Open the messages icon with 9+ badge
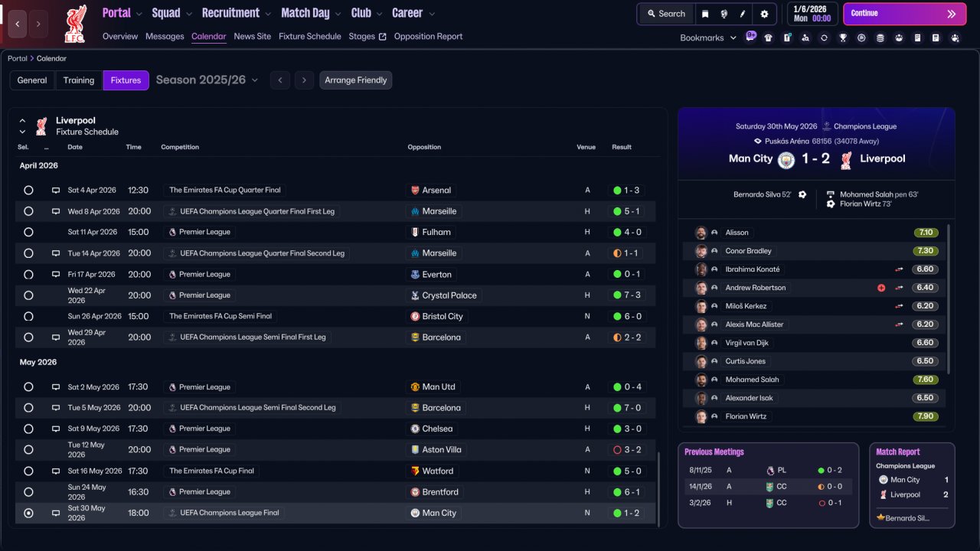This screenshot has height=551, width=980. (x=750, y=36)
